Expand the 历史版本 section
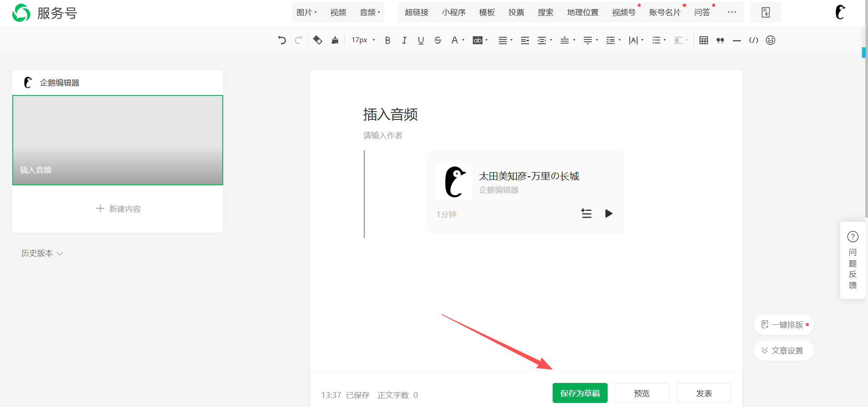Image resolution: width=868 pixels, height=407 pixels. (x=42, y=253)
